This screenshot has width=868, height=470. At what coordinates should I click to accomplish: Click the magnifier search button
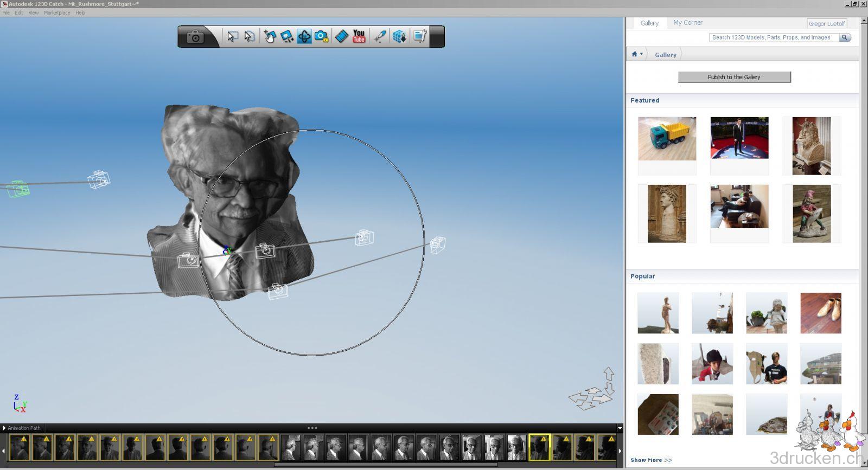coord(845,37)
